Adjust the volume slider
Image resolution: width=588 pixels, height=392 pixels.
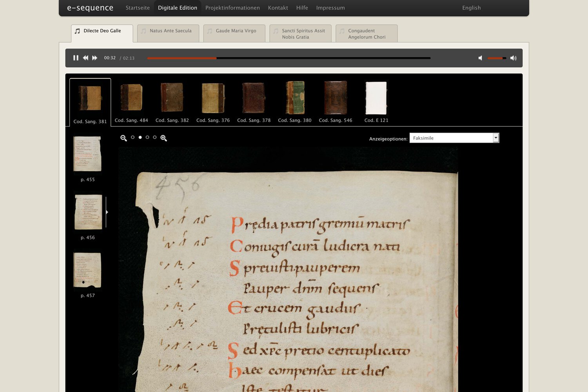pos(497,58)
